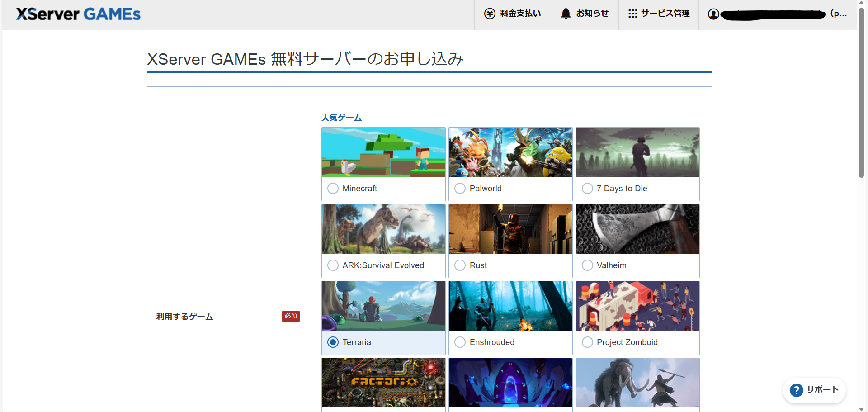Select the Minecraft radio button
Image resolution: width=868 pixels, height=412 pixels.
click(333, 189)
